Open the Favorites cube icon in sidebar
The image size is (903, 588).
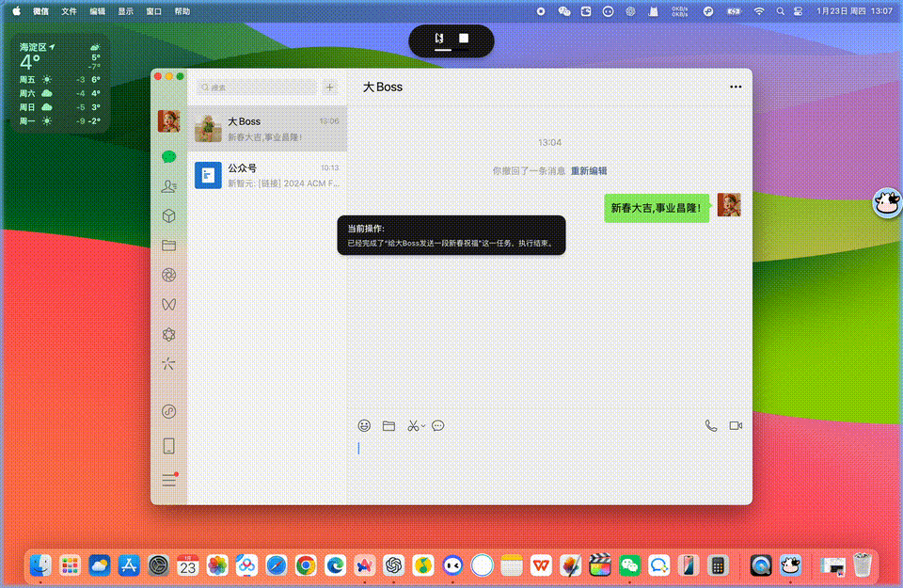(x=169, y=216)
